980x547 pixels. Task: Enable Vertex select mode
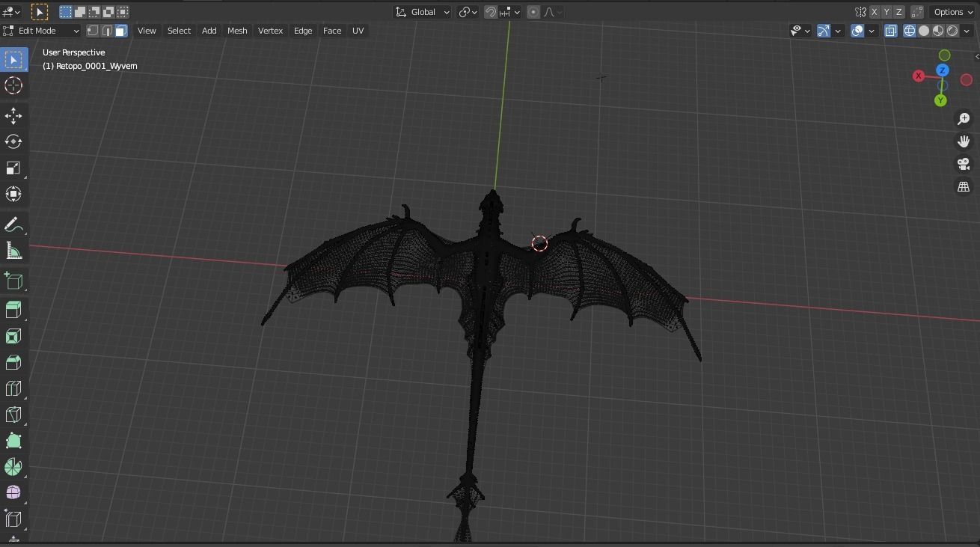93,31
